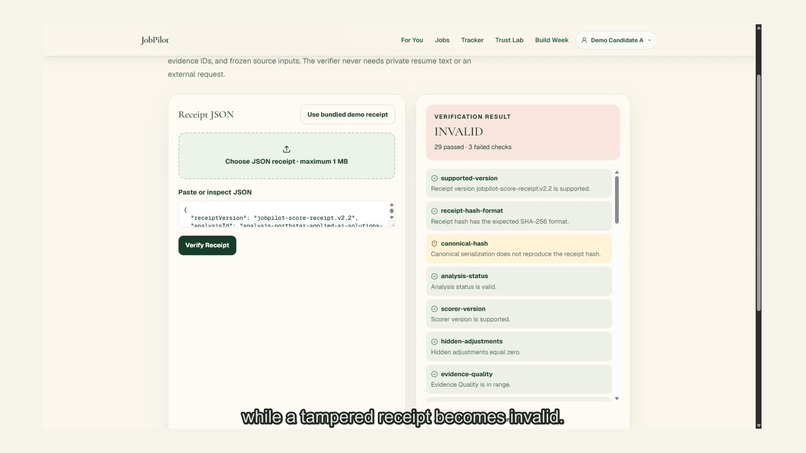Click the user profile icon
Screen dimensions: 806x453
(x=584, y=40)
